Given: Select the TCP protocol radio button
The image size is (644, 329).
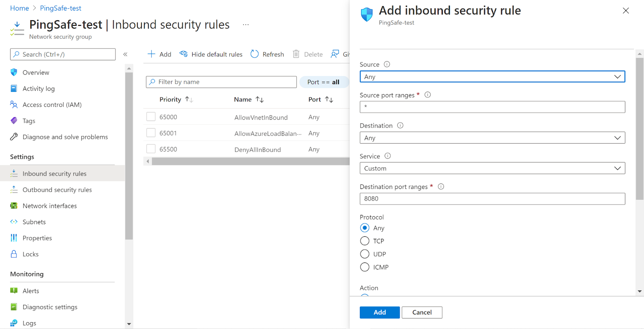Looking at the screenshot, I should 365,241.
